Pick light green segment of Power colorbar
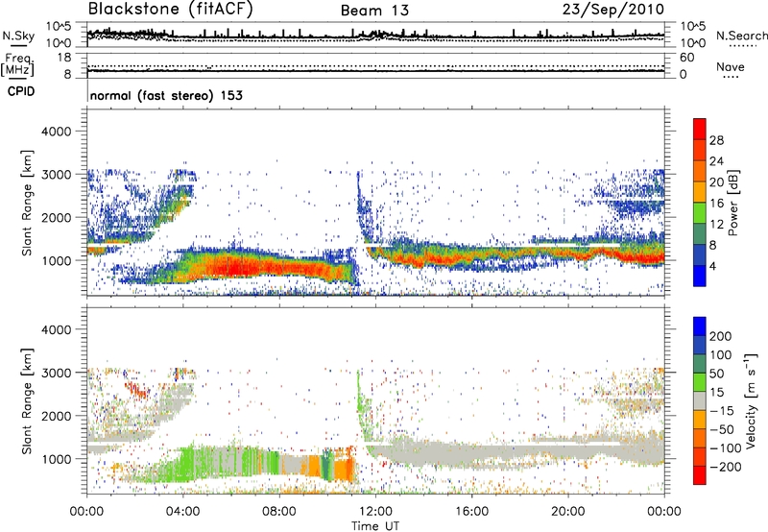The height and width of the screenshot is (532, 768). [x=700, y=213]
